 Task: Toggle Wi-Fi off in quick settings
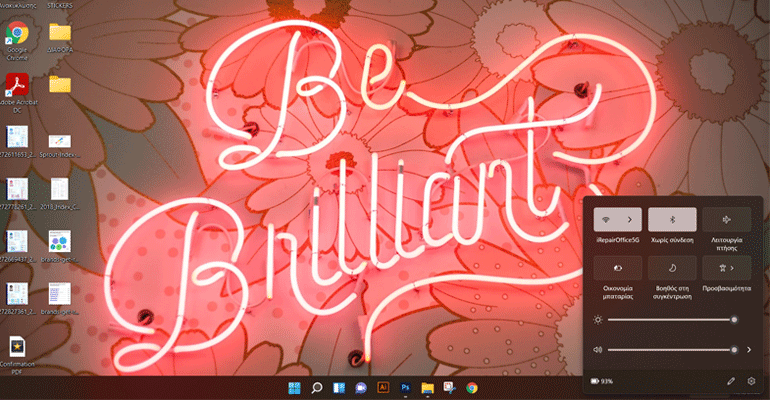[x=606, y=219]
